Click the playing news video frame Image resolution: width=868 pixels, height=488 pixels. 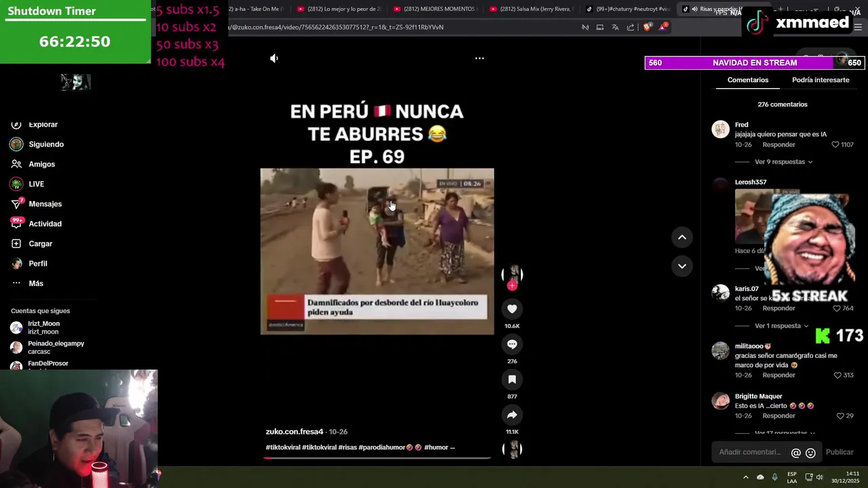[x=377, y=251]
